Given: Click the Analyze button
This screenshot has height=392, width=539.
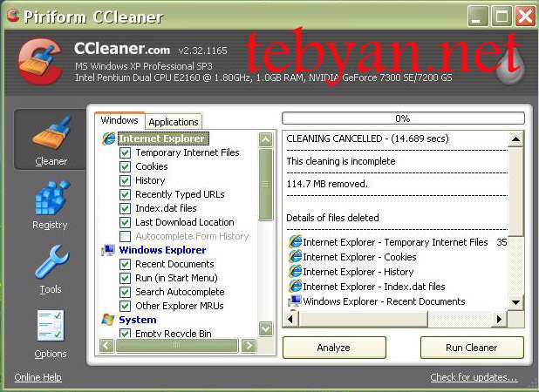Looking at the screenshot, I should [334, 348].
